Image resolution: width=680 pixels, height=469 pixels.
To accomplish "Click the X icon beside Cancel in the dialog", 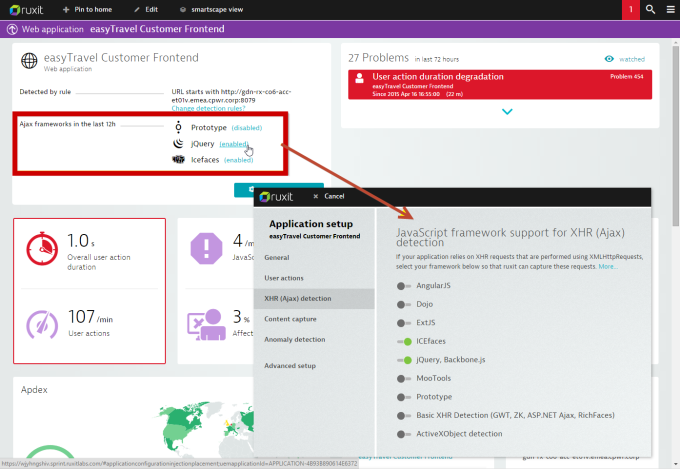I will pyautogui.click(x=316, y=197).
